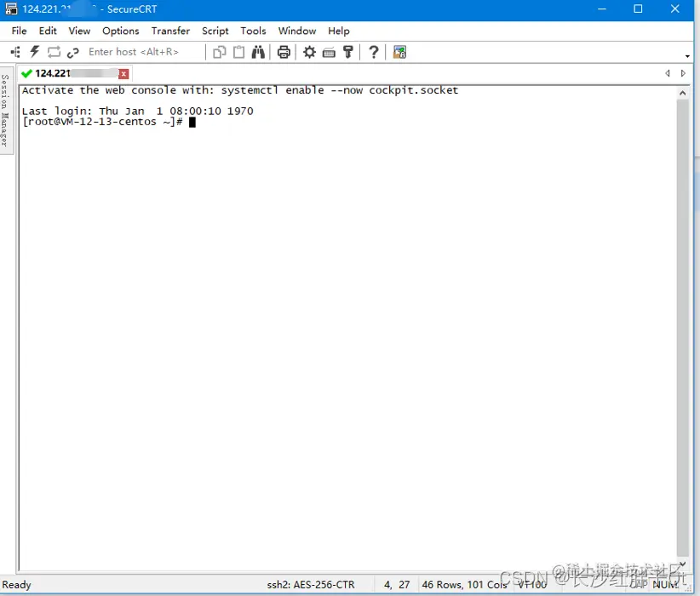Close the 124.221 session tab
700x596 pixels.
(x=123, y=74)
